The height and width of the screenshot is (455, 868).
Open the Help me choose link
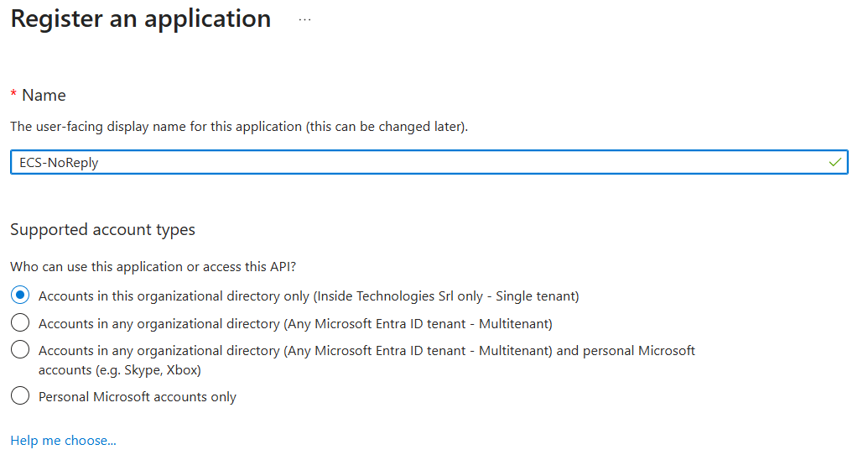(63, 440)
